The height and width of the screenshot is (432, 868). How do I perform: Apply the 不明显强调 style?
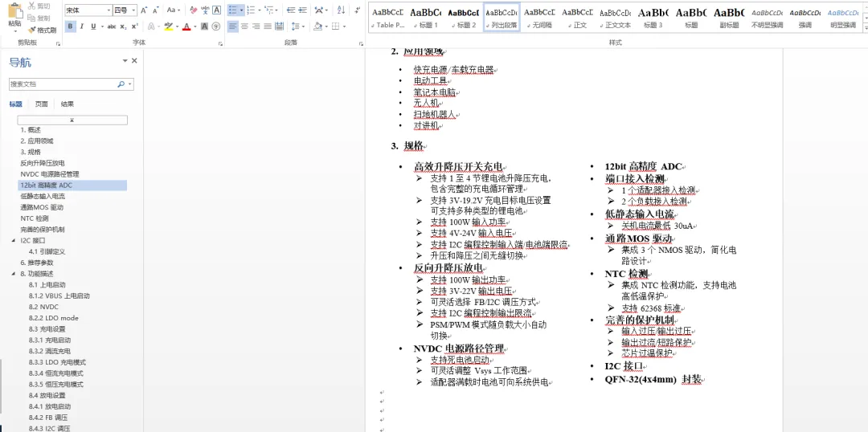click(x=768, y=17)
